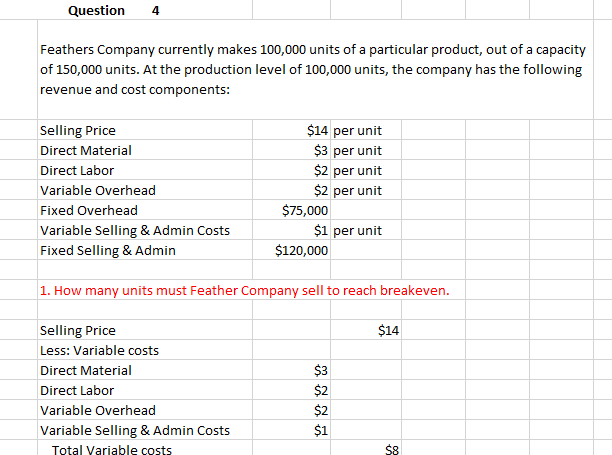Viewport: 612px width, 455px height.
Task: Click the Feathers Company problem description text
Action: [310, 69]
